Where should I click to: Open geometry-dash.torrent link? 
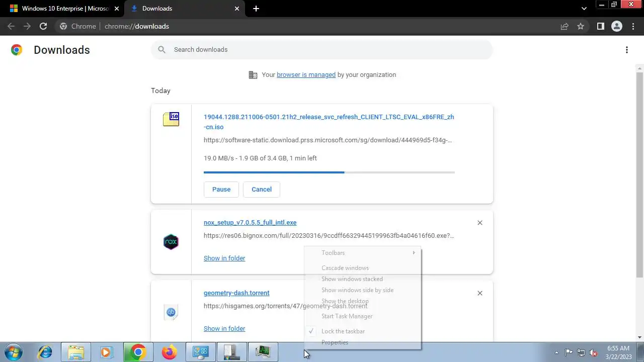236,293
